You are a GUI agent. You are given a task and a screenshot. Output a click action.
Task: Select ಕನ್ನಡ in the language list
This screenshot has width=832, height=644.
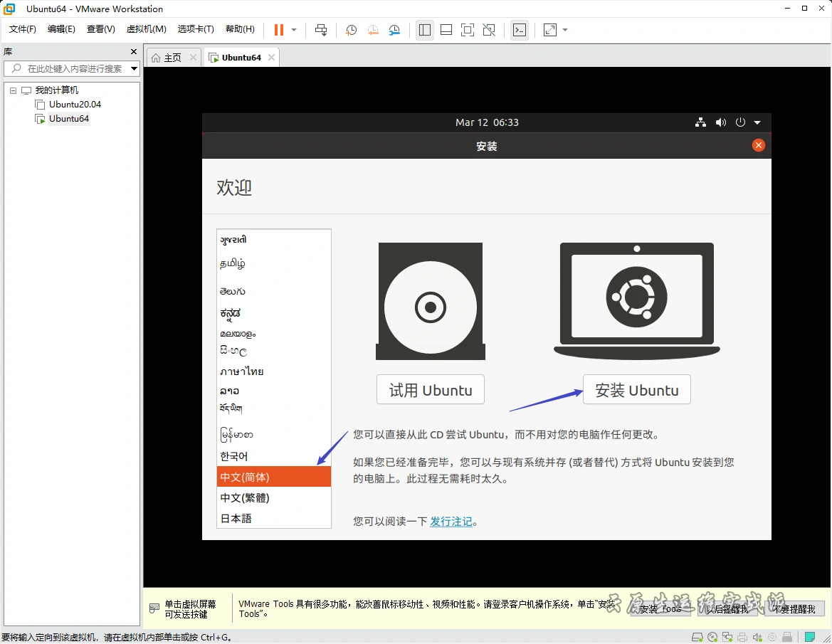(x=274, y=314)
